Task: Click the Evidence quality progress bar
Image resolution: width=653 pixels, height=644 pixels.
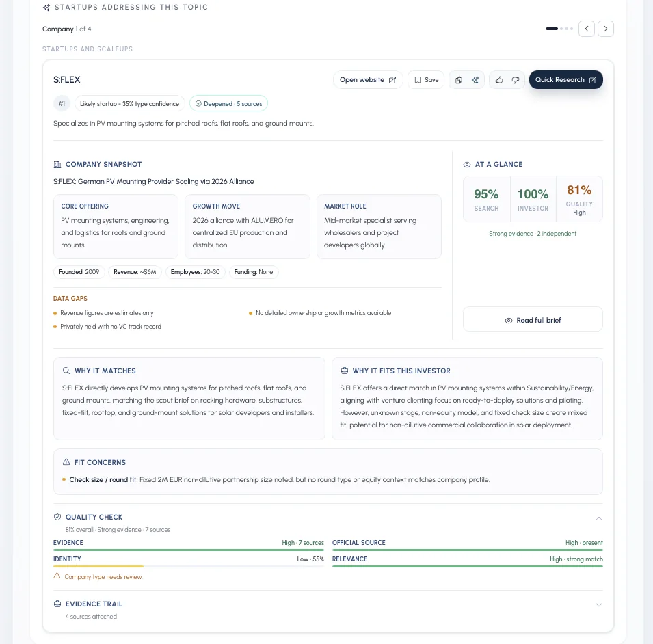Action: point(189,550)
